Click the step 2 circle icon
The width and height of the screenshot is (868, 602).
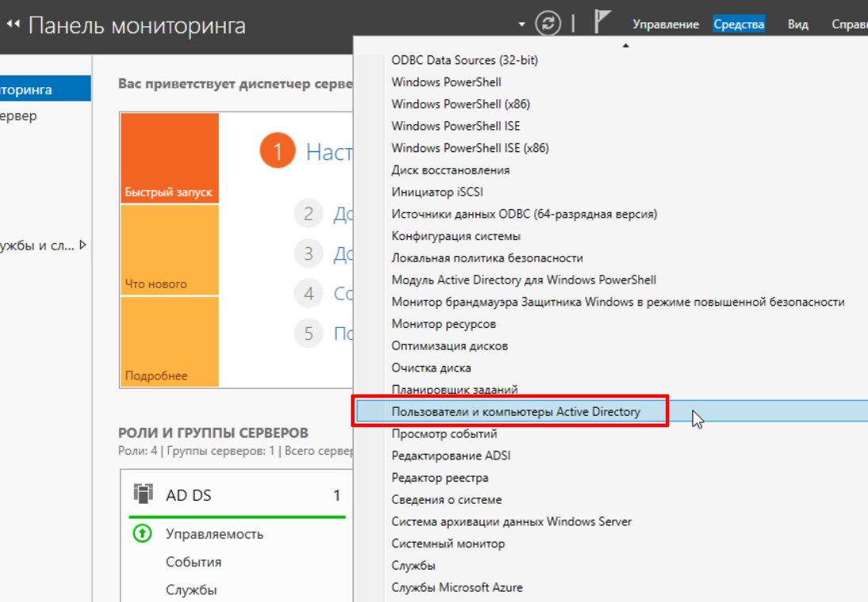(308, 214)
